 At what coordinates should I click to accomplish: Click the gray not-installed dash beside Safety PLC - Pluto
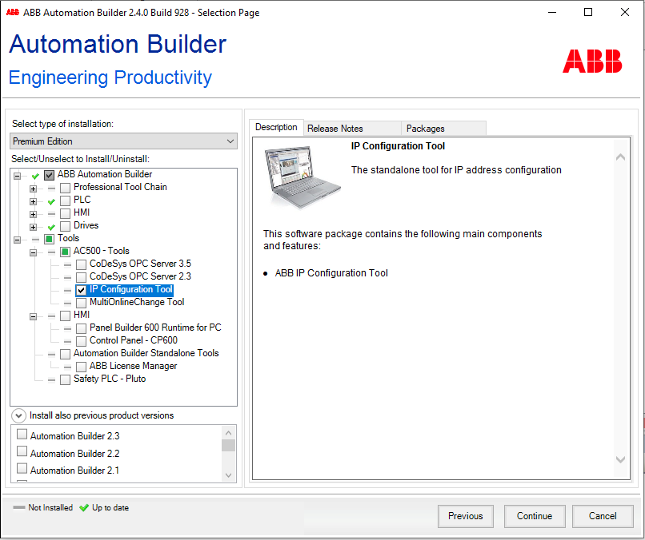(x=50, y=380)
